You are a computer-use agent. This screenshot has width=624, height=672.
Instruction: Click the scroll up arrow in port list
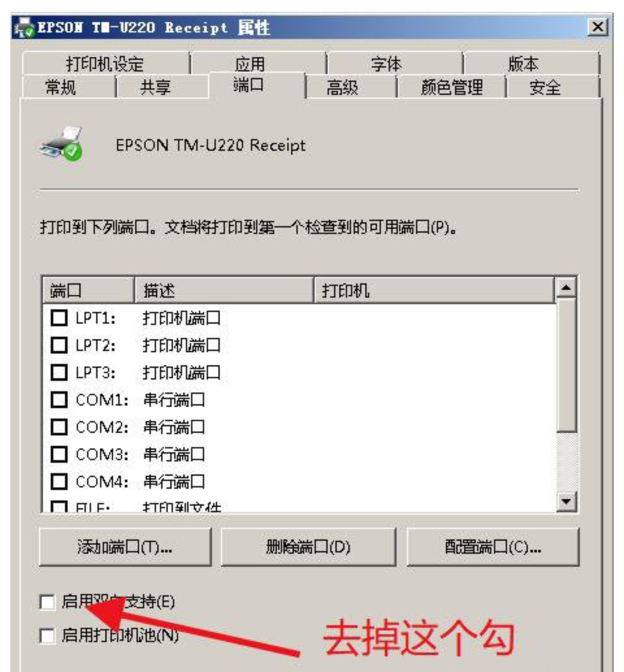pyautogui.click(x=566, y=287)
